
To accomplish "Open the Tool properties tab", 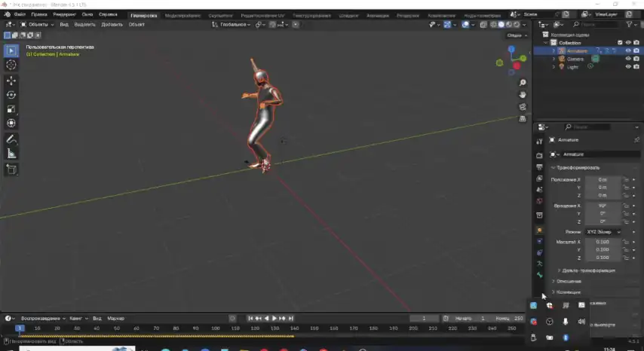I will click(539, 142).
